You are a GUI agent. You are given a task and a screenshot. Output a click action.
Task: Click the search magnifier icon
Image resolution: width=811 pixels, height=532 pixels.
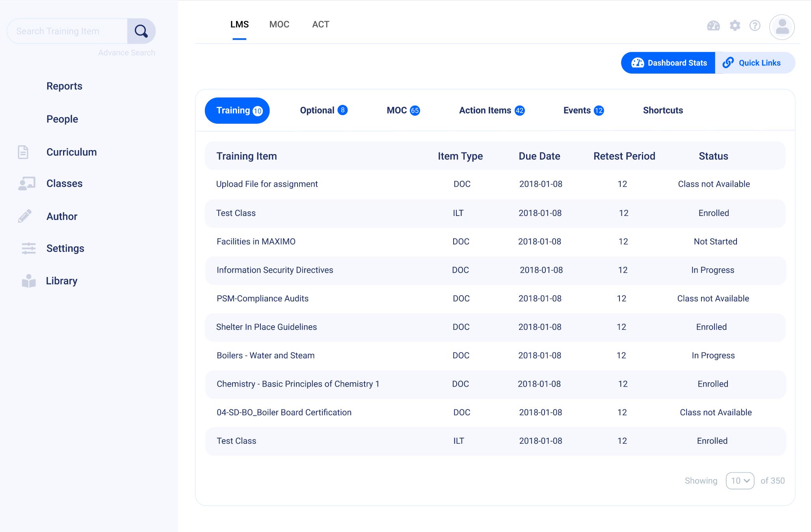(141, 30)
